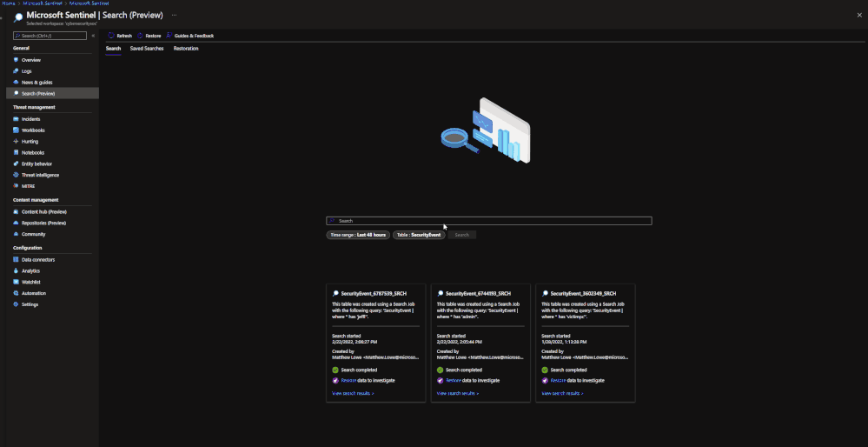Screen dimensions: 868x447
Task: Open the MITRE icon
Action: [x=16, y=186]
